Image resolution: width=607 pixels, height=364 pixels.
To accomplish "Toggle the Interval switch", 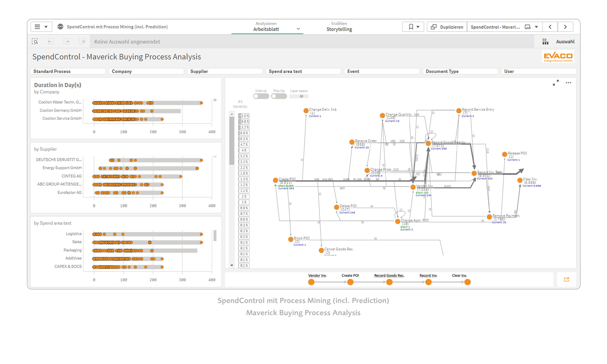I will (261, 96).
